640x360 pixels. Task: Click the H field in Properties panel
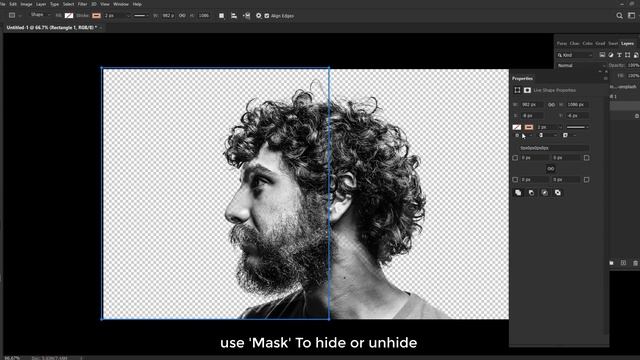578,104
